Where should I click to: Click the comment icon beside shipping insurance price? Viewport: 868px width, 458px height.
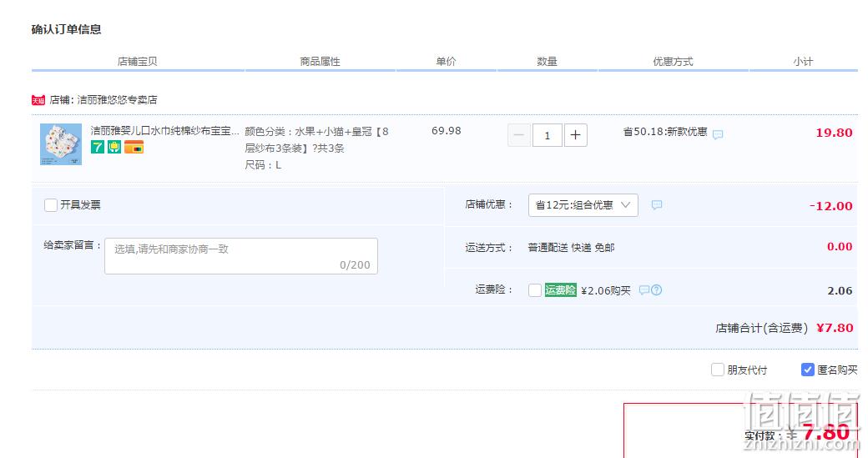(643, 289)
